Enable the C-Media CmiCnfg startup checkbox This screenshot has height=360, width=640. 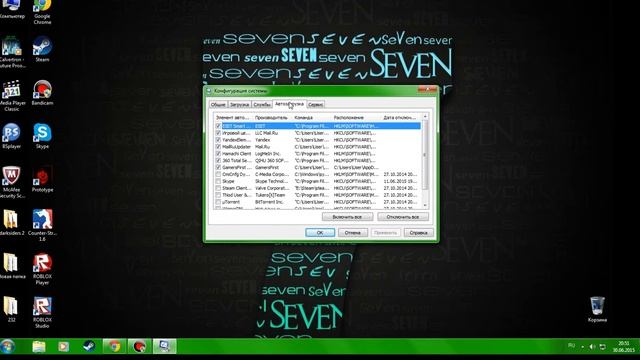click(218, 174)
